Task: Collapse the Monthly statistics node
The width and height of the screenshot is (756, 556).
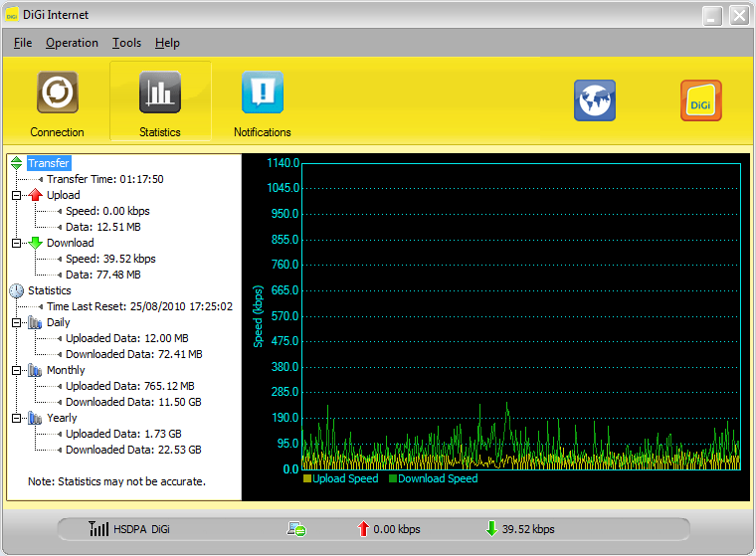Action: click(x=16, y=371)
